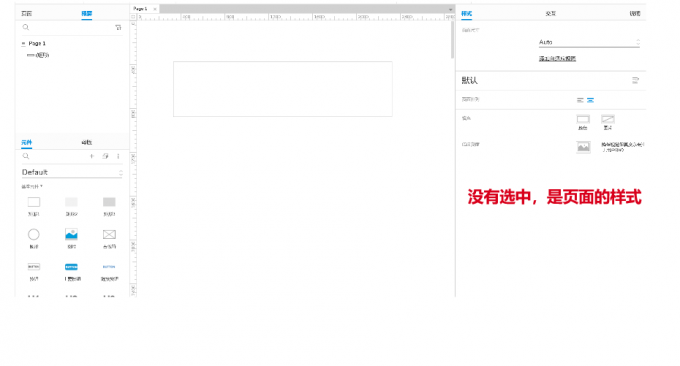Open the library more-options menu
This screenshot has width=680, height=366.
coord(118,156)
